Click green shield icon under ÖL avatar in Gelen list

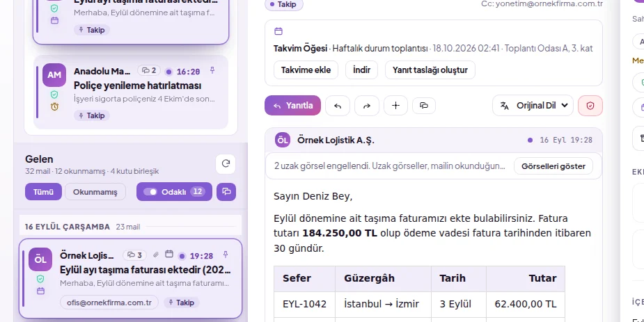[40, 279]
